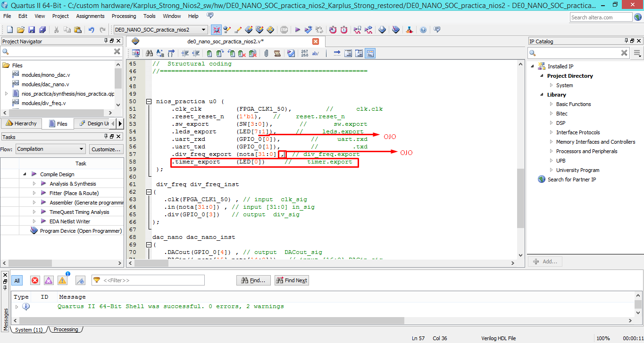Click the Help question mark icon
Viewport: 644px width, 343px height.
coord(423,30)
